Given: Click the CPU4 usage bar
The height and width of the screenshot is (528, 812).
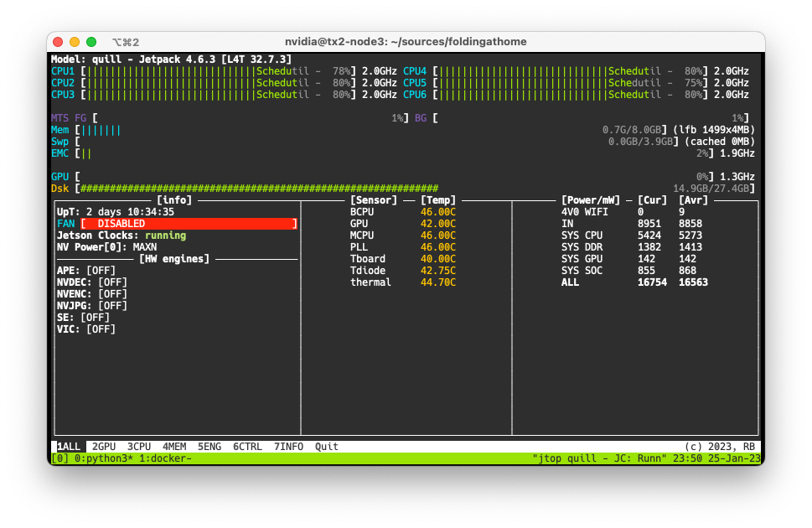Looking at the screenshot, I should tap(570, 71).
